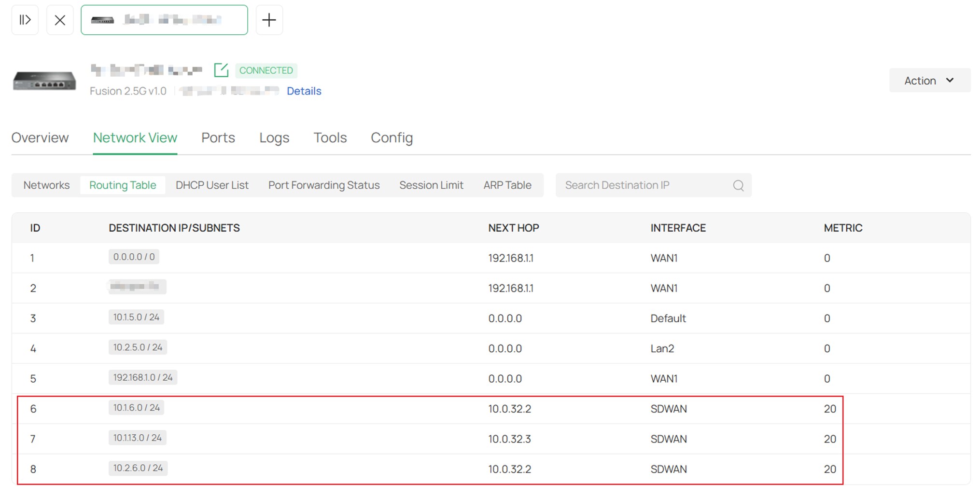Click the DESTINATION IP/SUBNETS header
Image resolution: width=980 pixels, height=497 pixels.
(174, 228)
